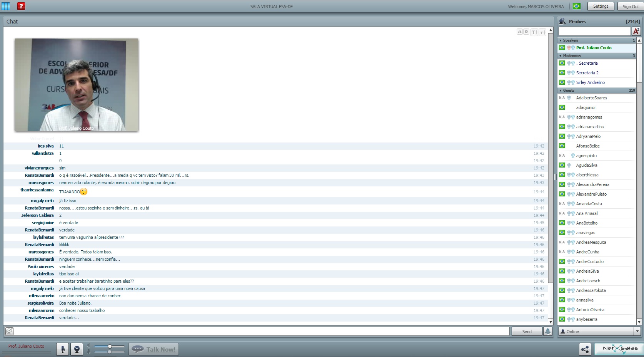Sort members list alphabetically
This screenshot has height=357, width=644.
(x=636, y=31)
